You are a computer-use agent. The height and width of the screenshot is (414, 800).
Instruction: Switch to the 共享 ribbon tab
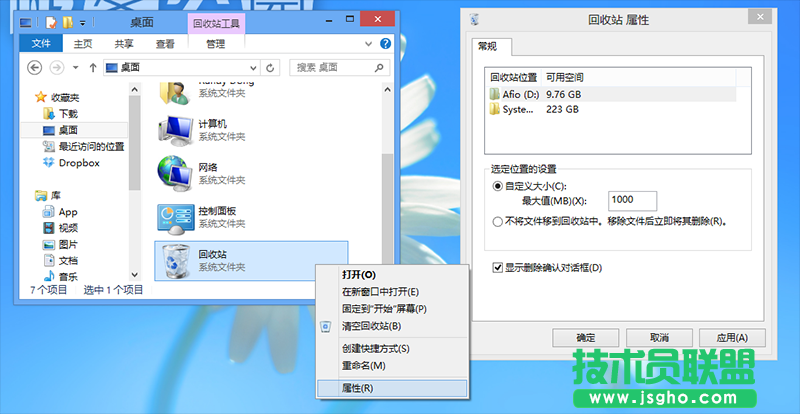[124, 44]
